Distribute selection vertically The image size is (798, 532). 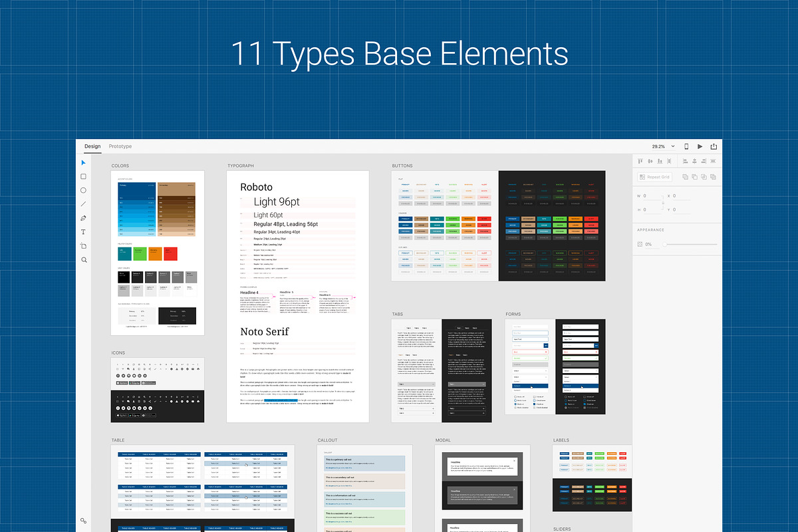714,161
